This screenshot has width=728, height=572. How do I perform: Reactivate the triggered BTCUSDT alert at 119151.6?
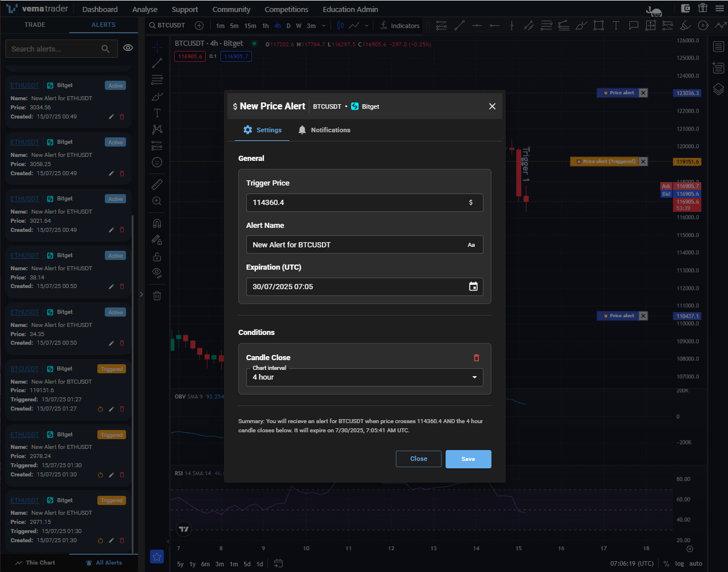click(100, 409)
